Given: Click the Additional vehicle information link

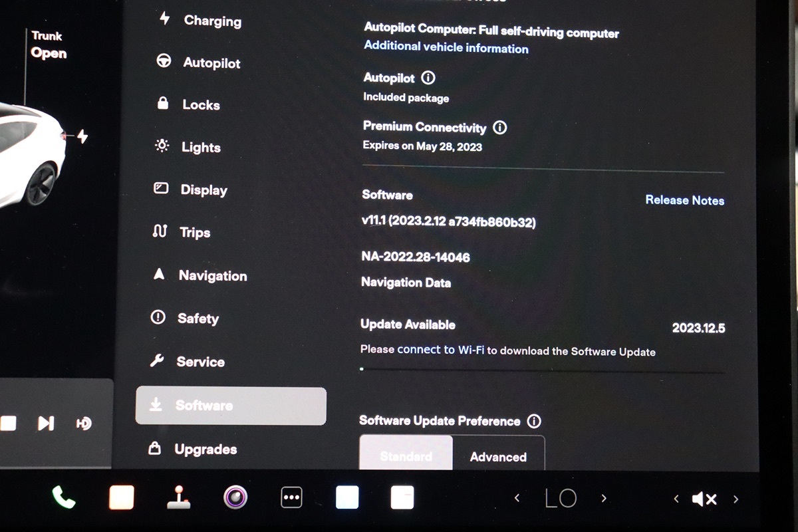Looking at the screenshot, I should [446, 48].
